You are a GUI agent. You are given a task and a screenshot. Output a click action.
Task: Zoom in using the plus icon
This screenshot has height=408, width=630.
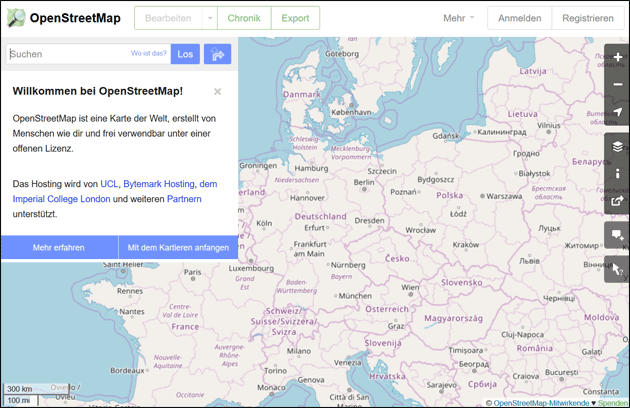[x=618, y=57]
